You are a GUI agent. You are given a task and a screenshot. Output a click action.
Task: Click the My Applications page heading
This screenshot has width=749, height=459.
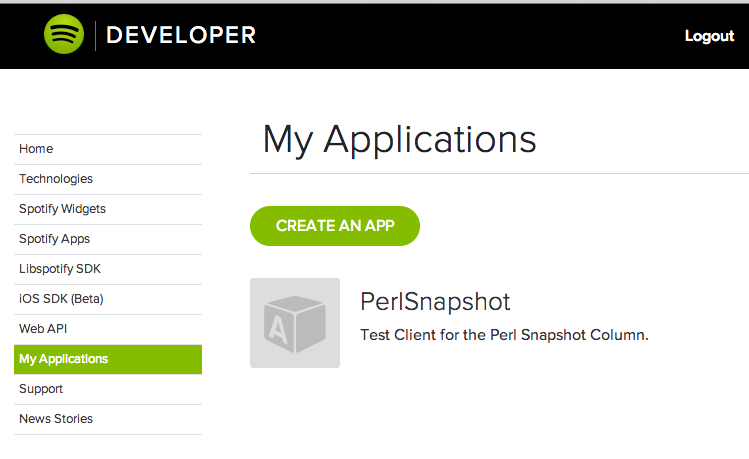coord(399,140)
